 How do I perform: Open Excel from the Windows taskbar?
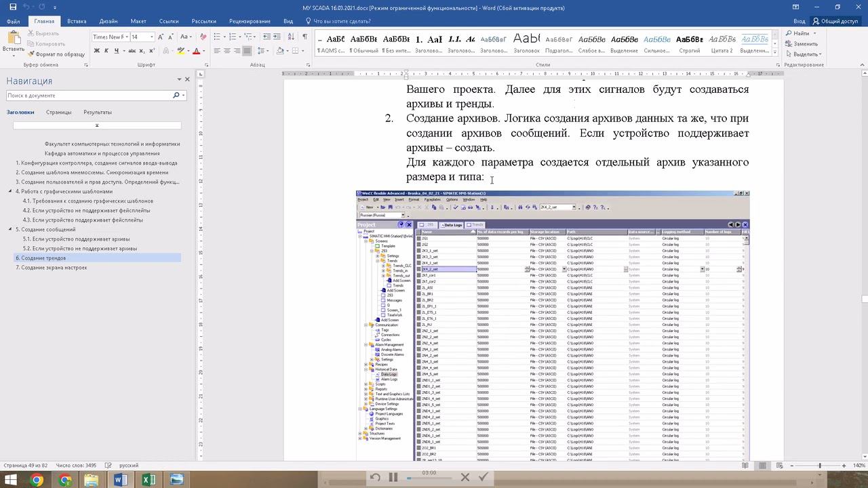149,480
